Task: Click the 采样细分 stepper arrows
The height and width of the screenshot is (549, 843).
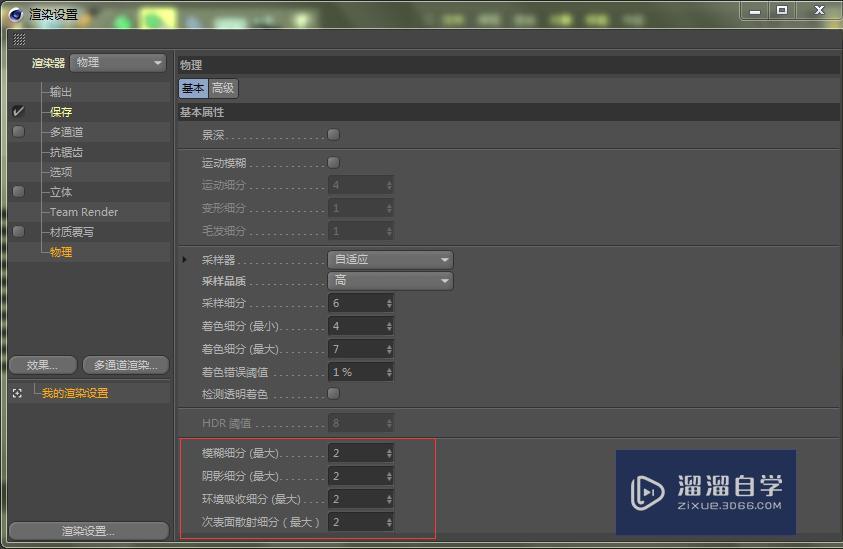Action: [389, 303]
